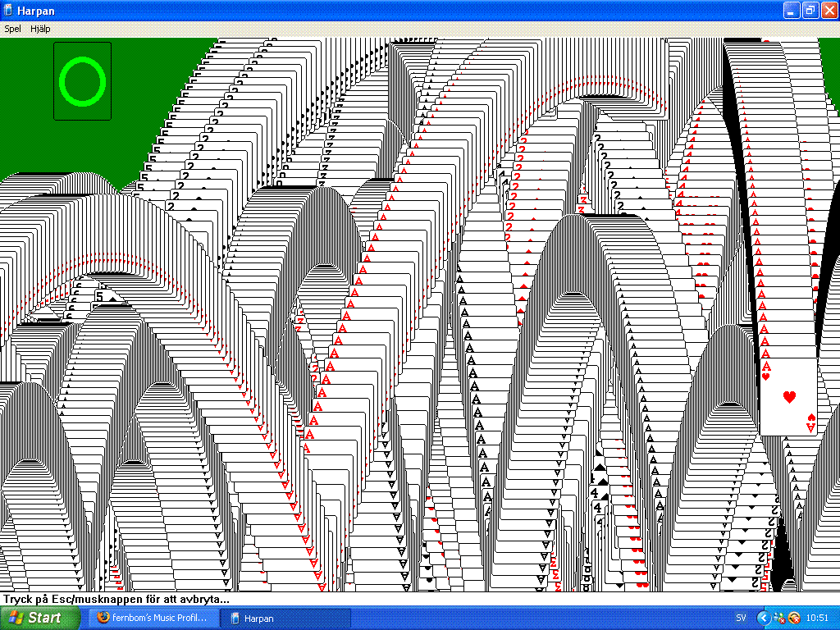Click the Harpan title bar icon
This screenshot has height=630, width=840.
(9, 11)
